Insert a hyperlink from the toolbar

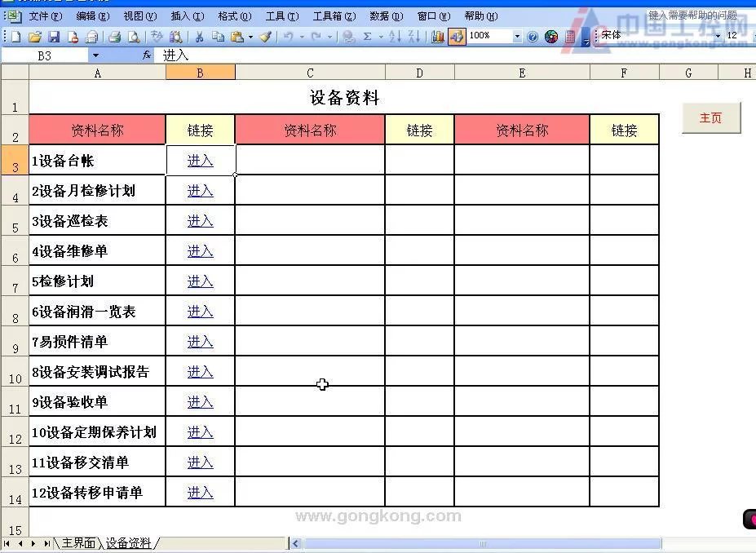click(x=348, y=36)
